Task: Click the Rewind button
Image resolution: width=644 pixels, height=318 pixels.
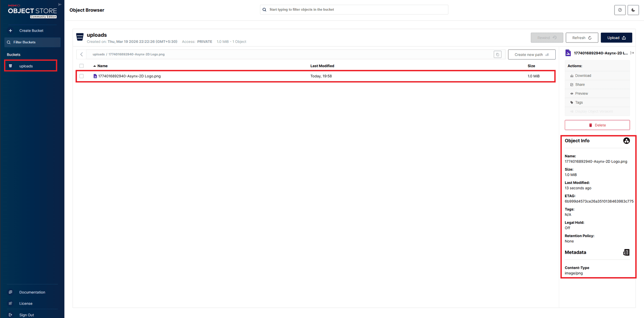Action: tap(547, 38)
